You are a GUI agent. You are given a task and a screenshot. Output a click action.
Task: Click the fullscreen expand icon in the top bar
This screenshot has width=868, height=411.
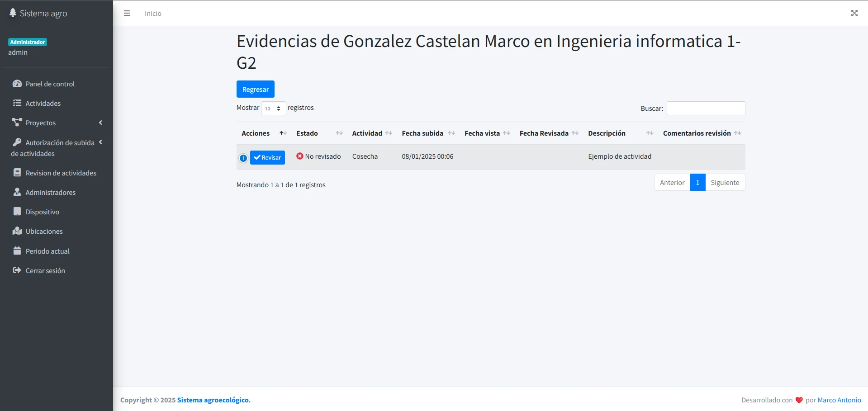854,13
